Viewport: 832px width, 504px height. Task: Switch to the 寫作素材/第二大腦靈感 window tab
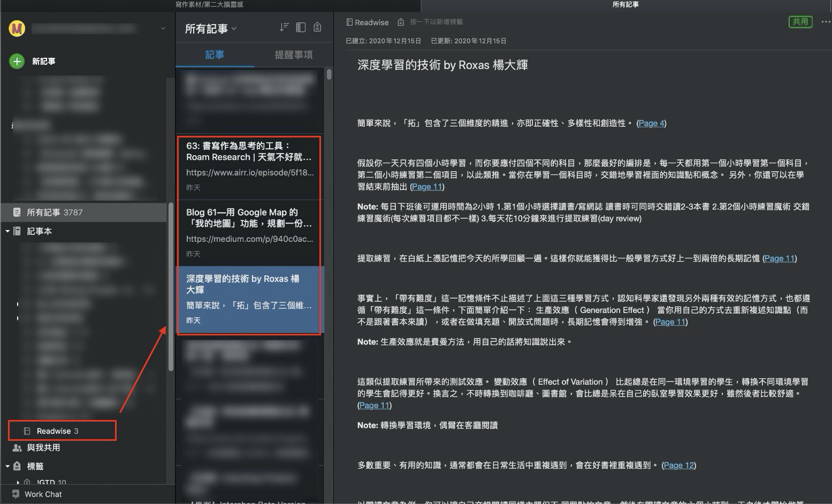click(209, 4)
